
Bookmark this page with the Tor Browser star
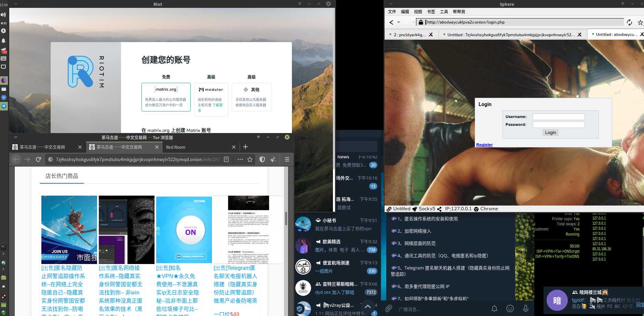point(250,159)
